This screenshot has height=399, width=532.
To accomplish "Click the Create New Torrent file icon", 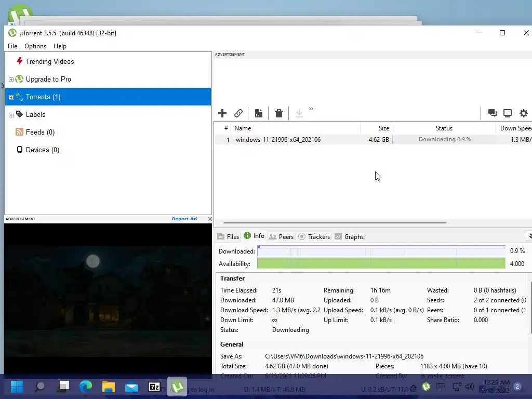I will point(259,113).
